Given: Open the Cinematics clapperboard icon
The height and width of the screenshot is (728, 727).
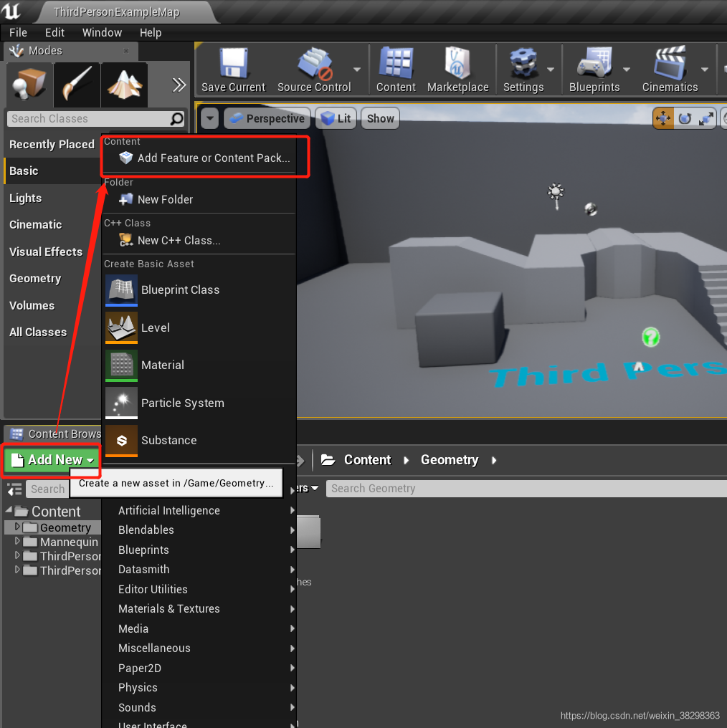Looking at the screenshot, I should pos(670,63).
